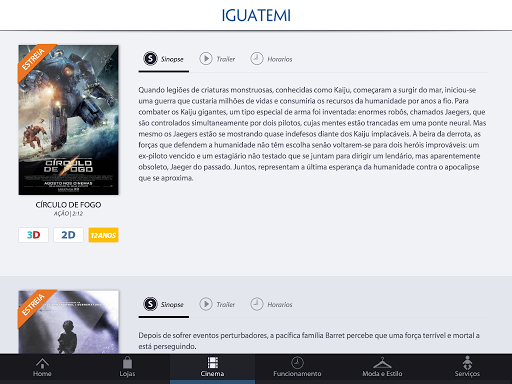
Task: Tap the IGUATEMI header logo
Action: click(x=256, y=16)
